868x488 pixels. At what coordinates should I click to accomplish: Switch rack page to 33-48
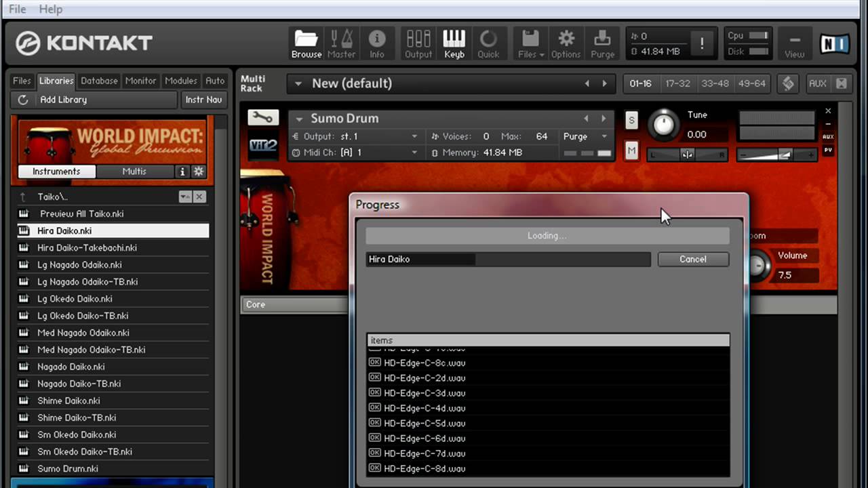tap(715, 83)
